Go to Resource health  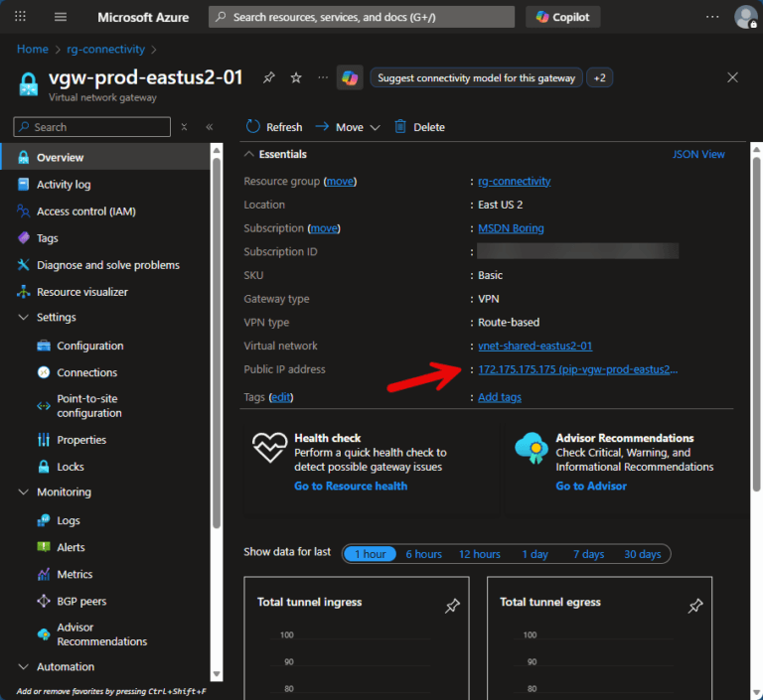(351, 486)
